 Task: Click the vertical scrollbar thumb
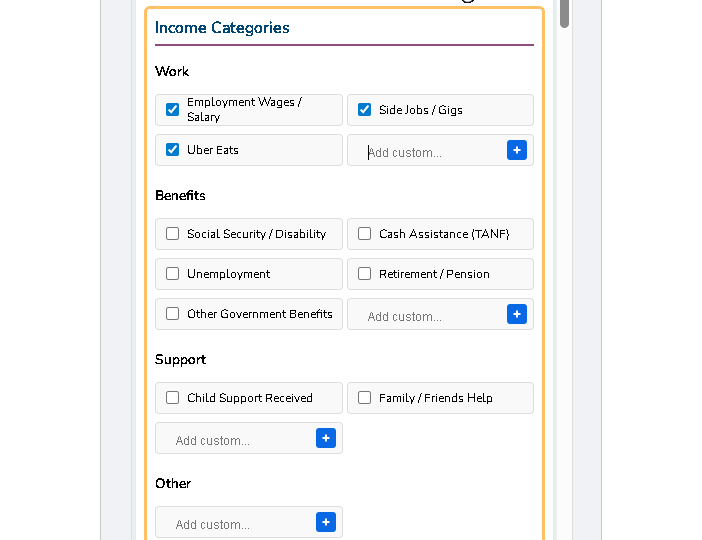coord(564,12)
